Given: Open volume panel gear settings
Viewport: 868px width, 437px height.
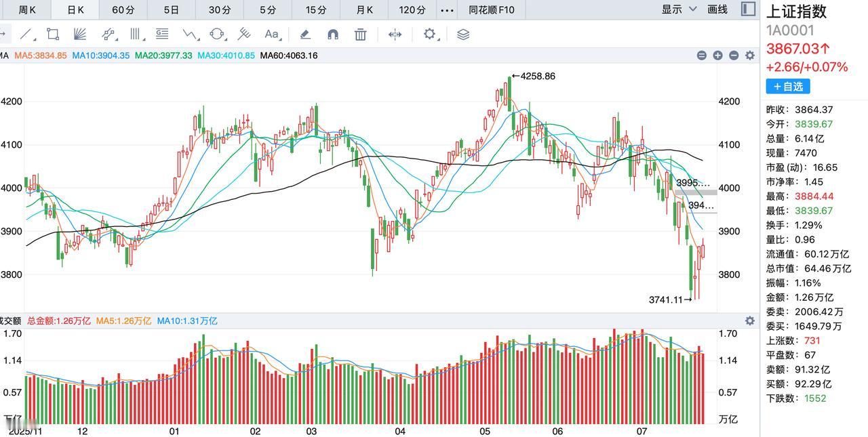Looking at the screenshot, I should 749,320.
